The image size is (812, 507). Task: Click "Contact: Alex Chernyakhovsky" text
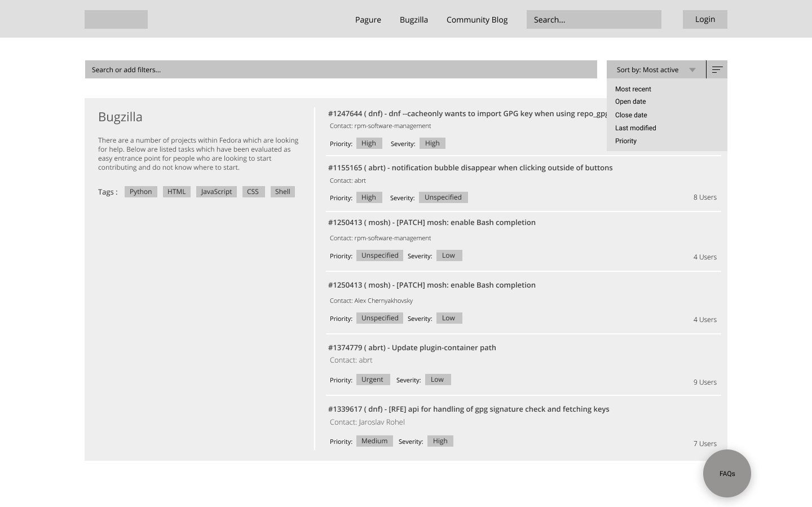371,301
